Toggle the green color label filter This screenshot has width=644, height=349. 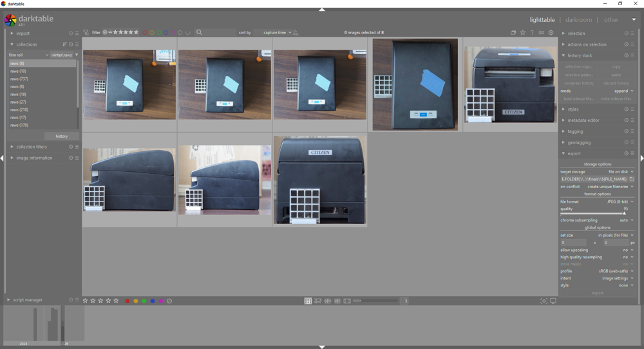tap(158, 33)
